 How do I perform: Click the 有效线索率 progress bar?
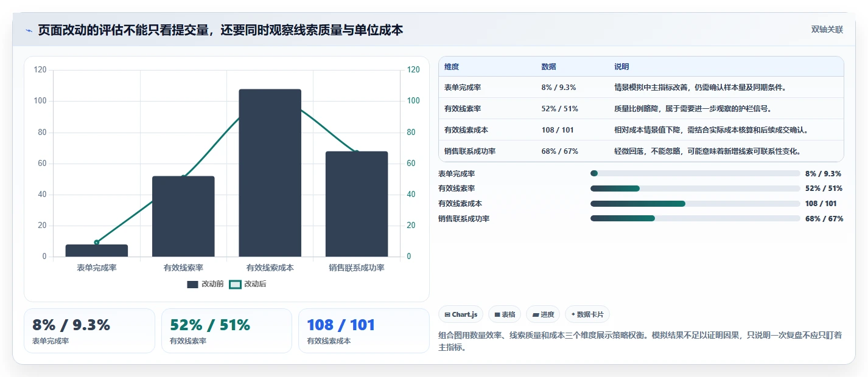(695, 188)
